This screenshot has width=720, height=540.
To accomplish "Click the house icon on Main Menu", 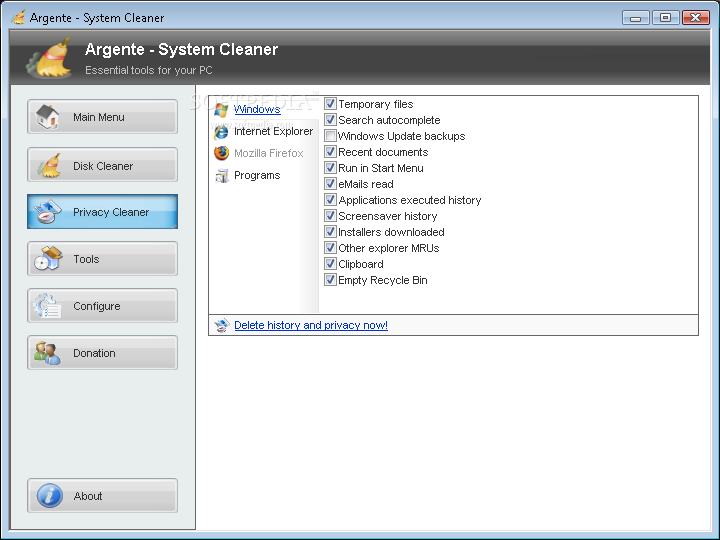I will 48,117.
